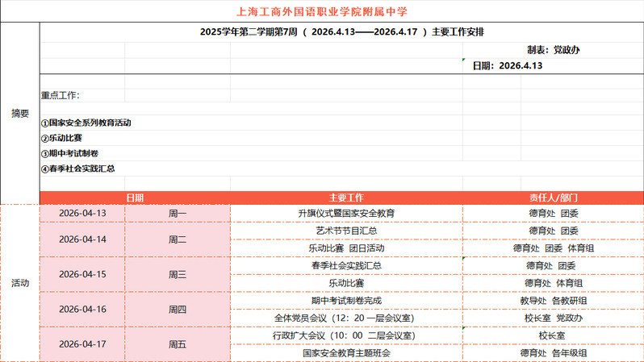Select the ①国家安全系列教育活动 summary item
644x362 pixels.
(86, 123)
